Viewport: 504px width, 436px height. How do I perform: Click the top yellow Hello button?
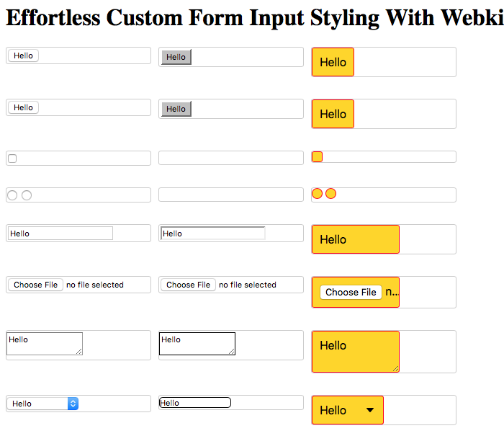pyautogui.click(x=333, y=62)
